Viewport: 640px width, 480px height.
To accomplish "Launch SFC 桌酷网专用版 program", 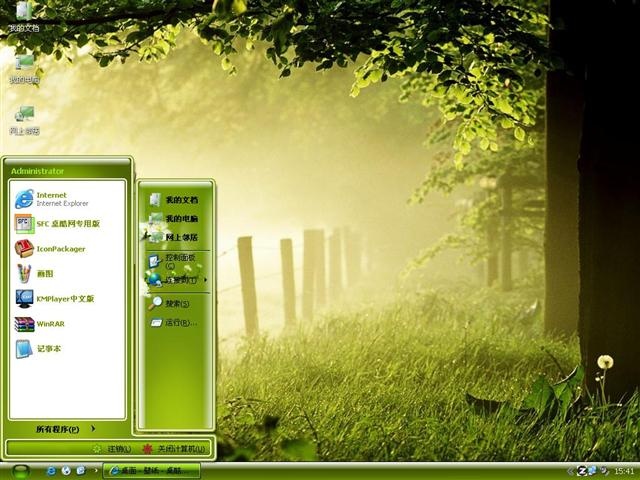I will point(67,224).
